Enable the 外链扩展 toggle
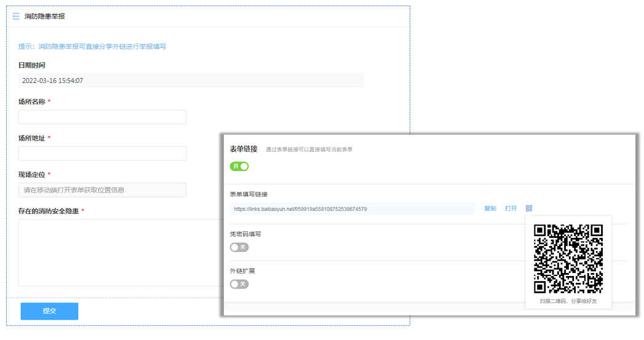The image size is (644, 340). pos(239,284)
